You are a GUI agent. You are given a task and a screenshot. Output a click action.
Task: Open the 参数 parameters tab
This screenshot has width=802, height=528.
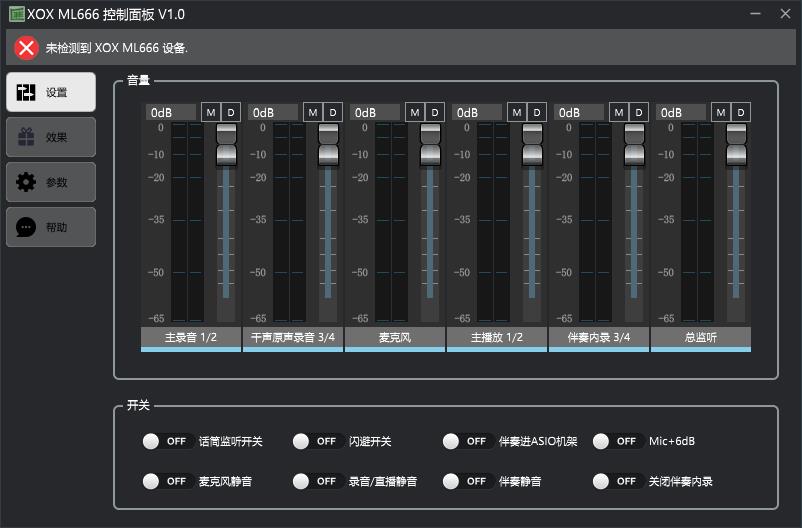pyautogui.click(x=51, y=182)
